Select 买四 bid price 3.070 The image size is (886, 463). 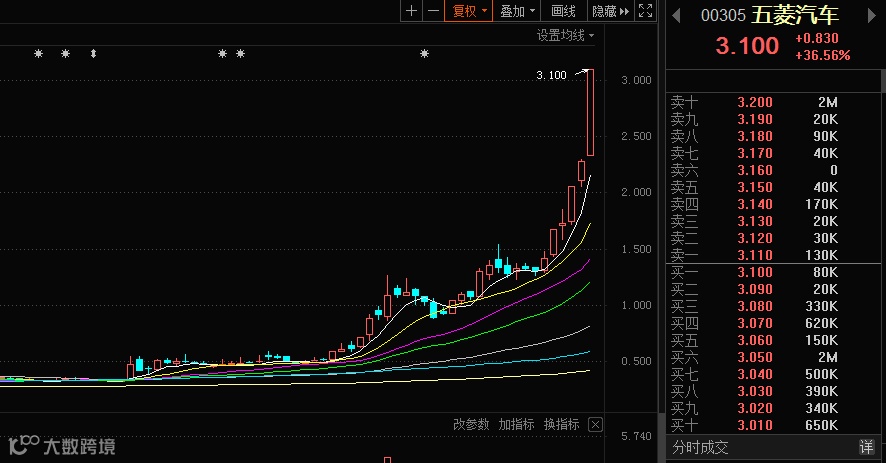(x=755, y=323)
